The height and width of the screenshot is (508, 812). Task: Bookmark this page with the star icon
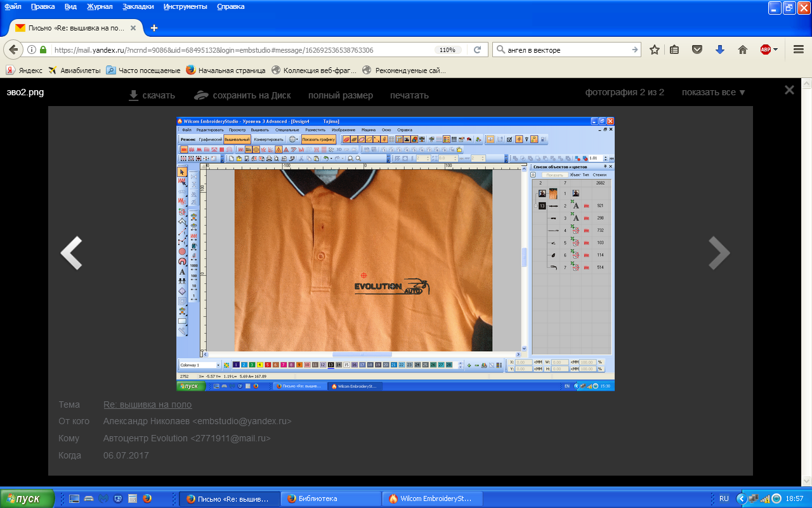coord(655,50)
